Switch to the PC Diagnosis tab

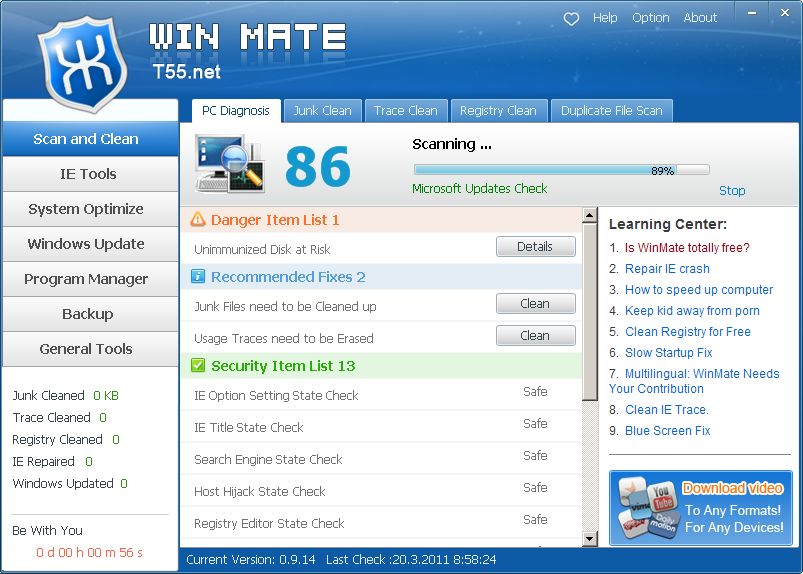pyautogui.click(x=236, y=111)
